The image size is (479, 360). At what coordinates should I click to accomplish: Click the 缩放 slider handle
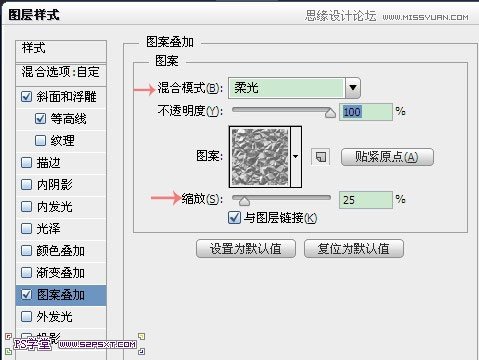pyautogui.click(x=244, y=201)
